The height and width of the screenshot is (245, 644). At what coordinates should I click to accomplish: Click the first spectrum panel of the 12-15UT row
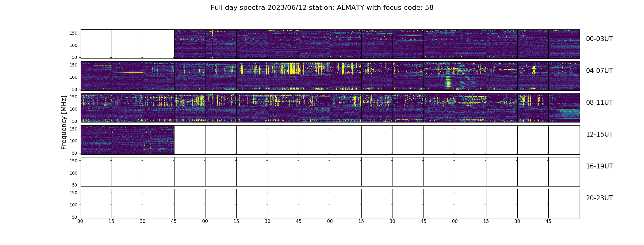coord(96,140)
